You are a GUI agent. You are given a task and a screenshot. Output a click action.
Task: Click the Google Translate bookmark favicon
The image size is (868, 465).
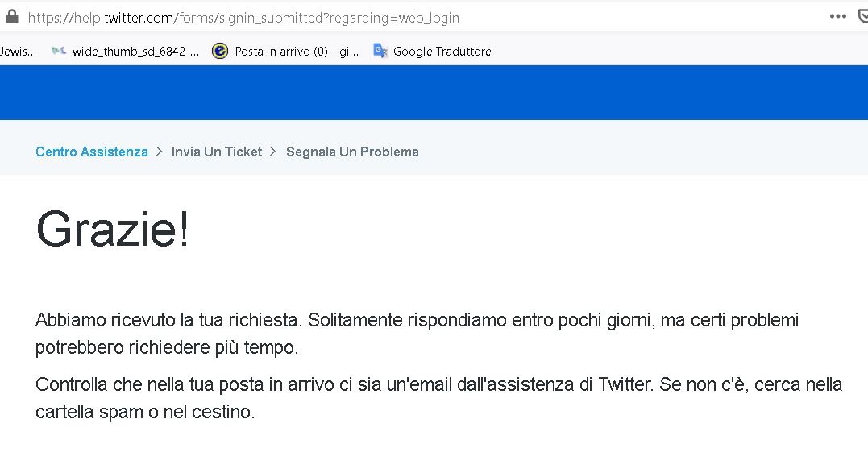pos(380,51)
